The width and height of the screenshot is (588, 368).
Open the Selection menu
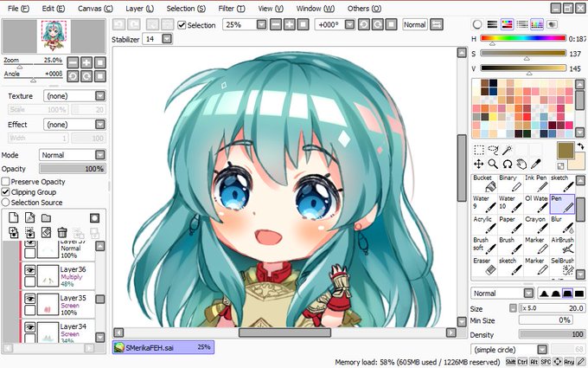pyautogui.click(x=186, y=9)
